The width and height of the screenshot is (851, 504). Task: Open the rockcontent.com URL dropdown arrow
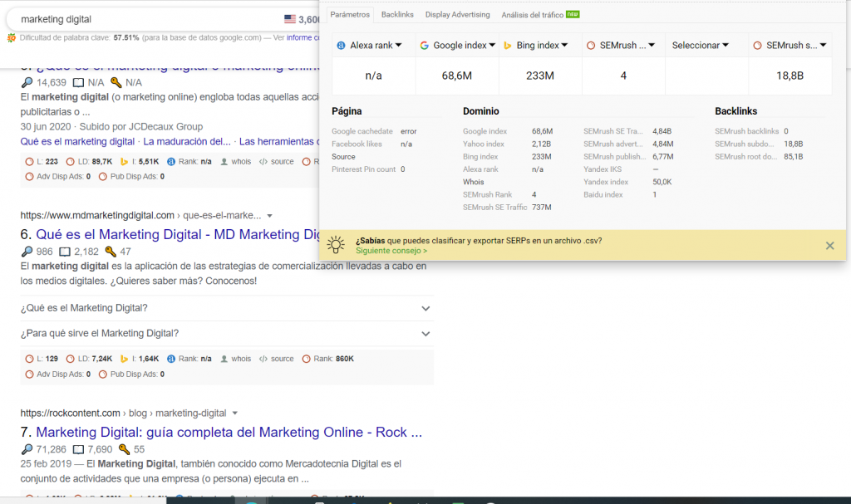235,413
